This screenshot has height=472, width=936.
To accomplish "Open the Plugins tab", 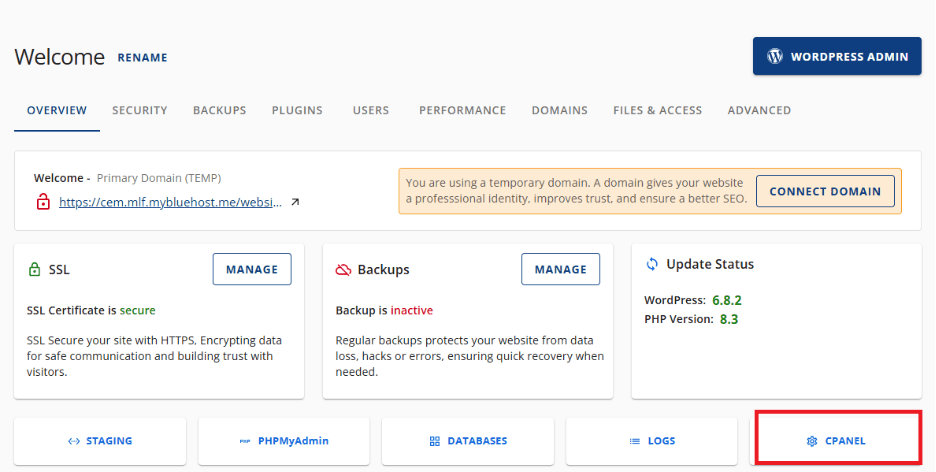I will pyautogui.click(x=297, y=111).
